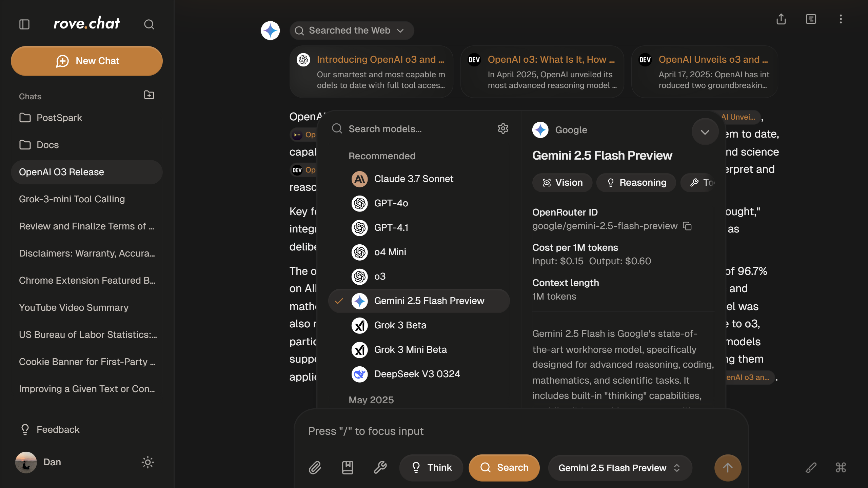
Task: Toggle the Think reasoning mode
Action: coord(431,468)
